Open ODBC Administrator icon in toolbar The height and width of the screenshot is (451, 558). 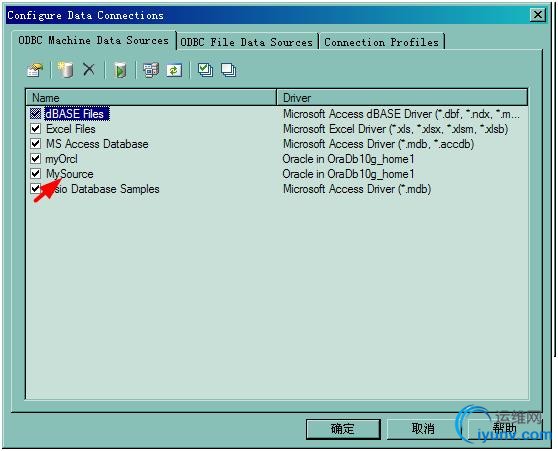(151, 70)
